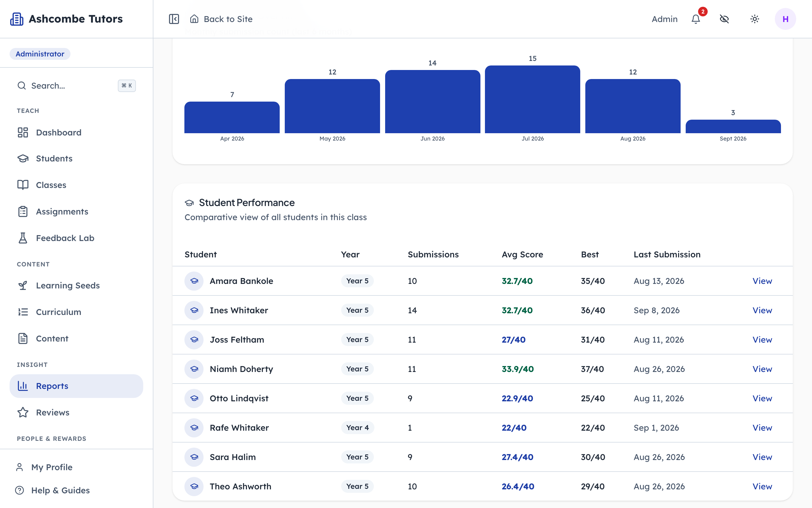Click the search magnifier icon
The width and height of the screenshot is (812, 508).
tap(21, 86)
